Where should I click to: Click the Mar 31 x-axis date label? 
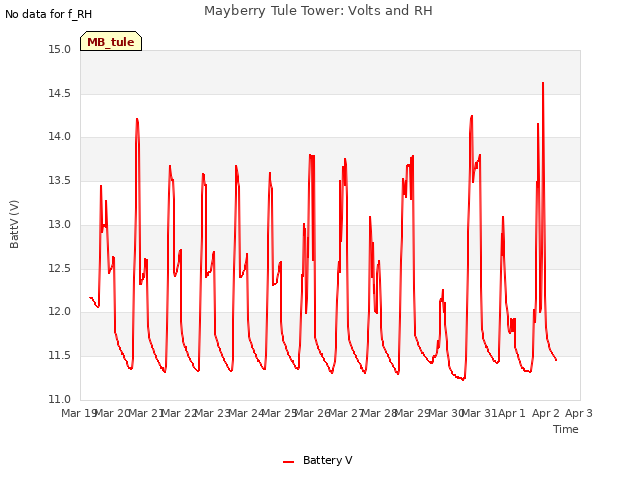tap(480, 413)
